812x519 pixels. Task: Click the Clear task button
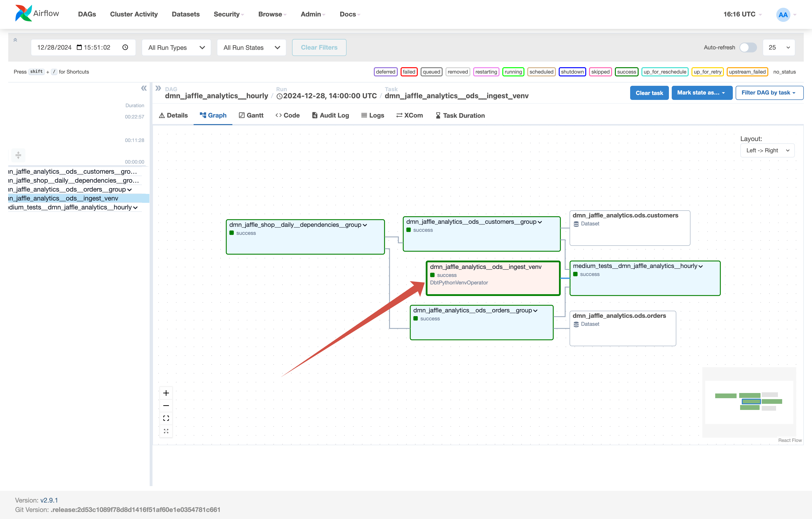tap(649, 93)
